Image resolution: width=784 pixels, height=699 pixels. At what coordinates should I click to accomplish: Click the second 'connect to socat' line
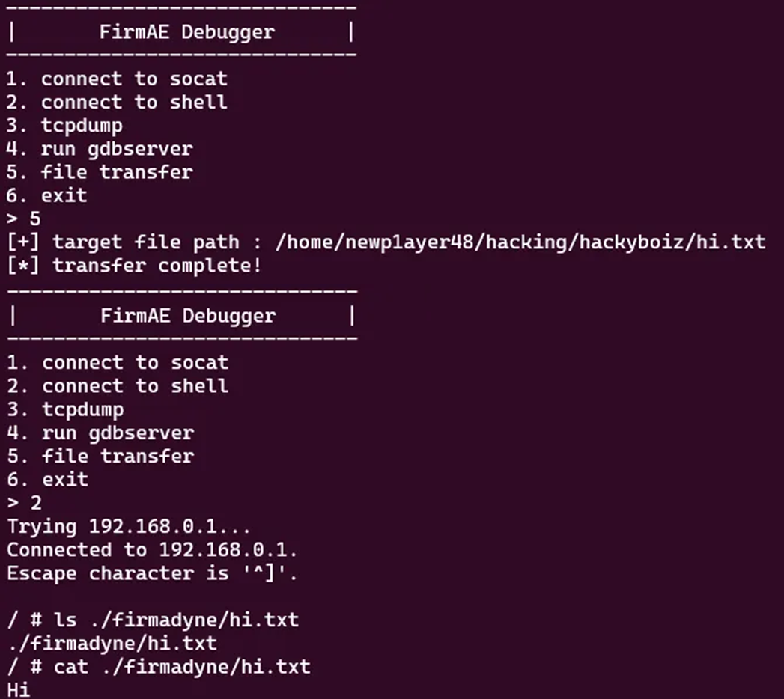118,363
